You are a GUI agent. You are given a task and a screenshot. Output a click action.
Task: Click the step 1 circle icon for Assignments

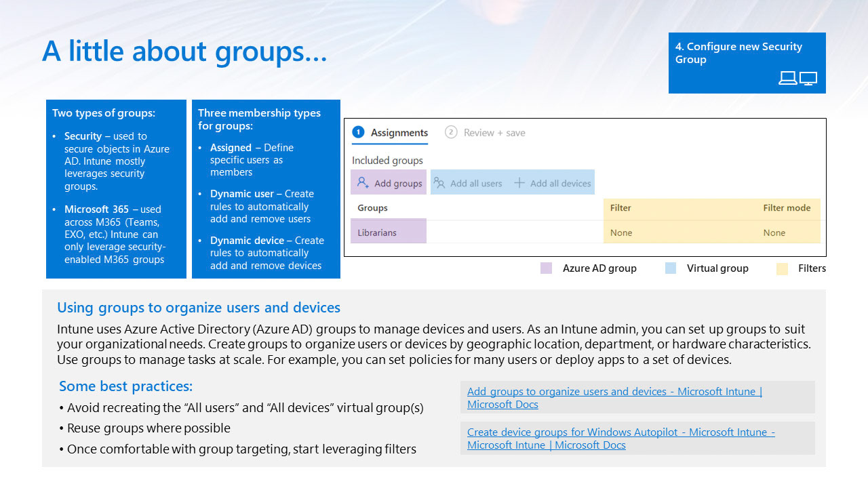(x=359, y=132)
